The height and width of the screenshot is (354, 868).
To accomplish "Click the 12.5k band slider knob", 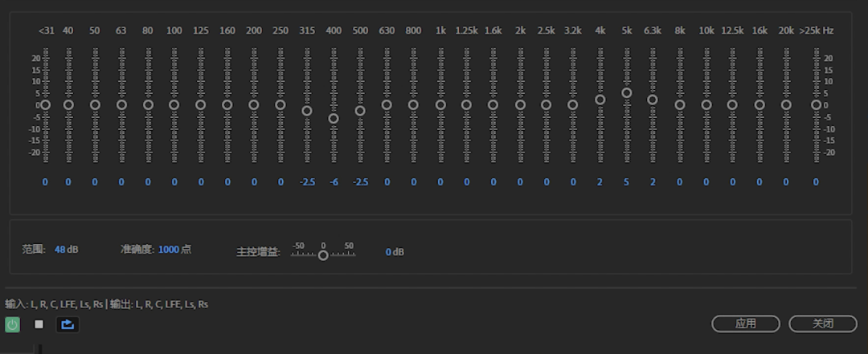I will click(x=732, y=104).
